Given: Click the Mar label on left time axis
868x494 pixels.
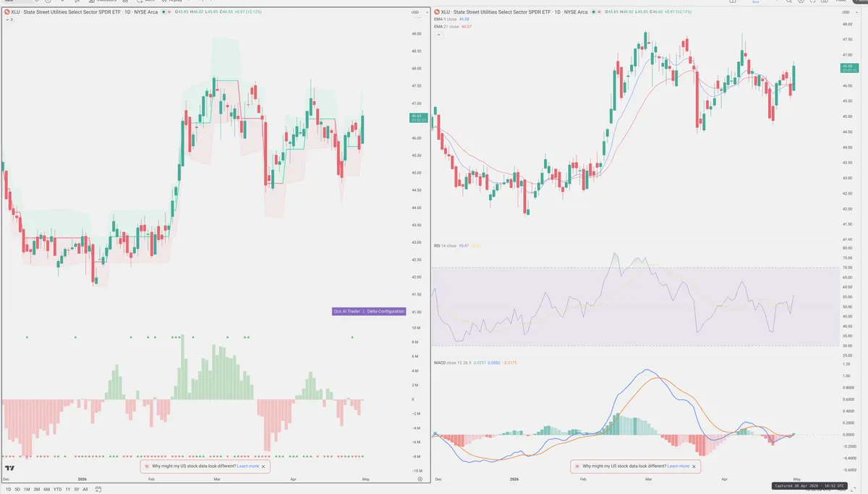Looking at the screenshot, I should (216, 480).
